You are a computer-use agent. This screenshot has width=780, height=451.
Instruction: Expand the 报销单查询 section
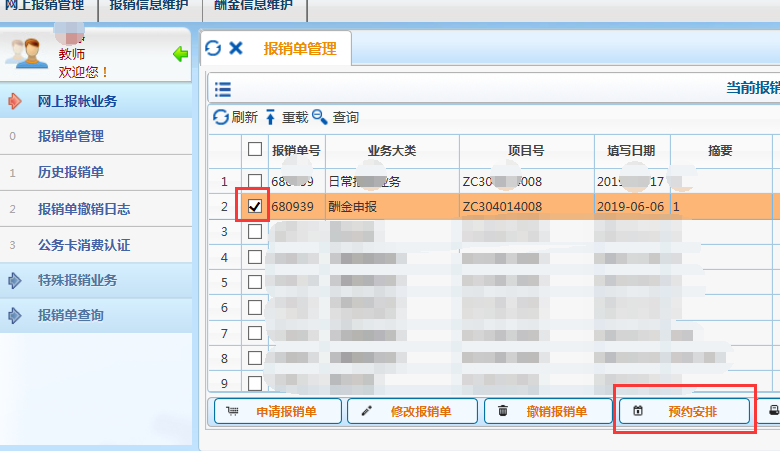coord(70,315)
